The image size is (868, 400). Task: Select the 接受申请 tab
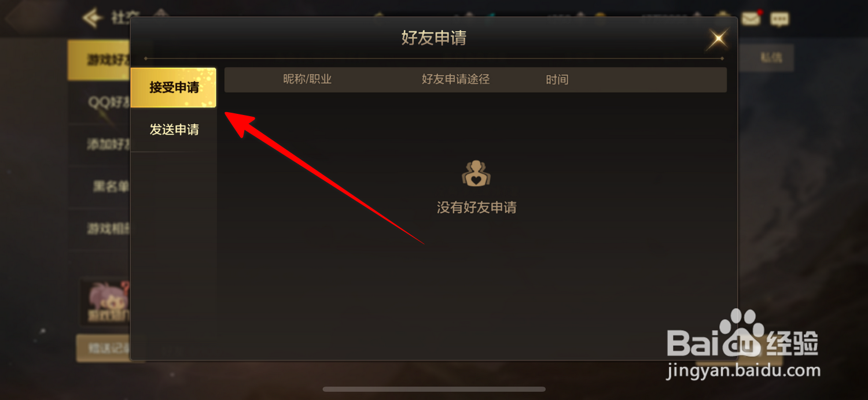[x=174, y=87]
